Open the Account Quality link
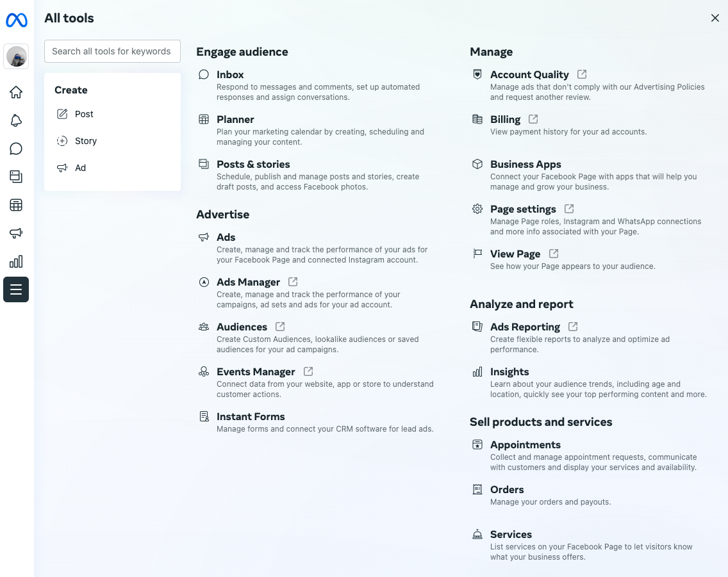Viewport: 728px width, 577px height. (529, 74)
